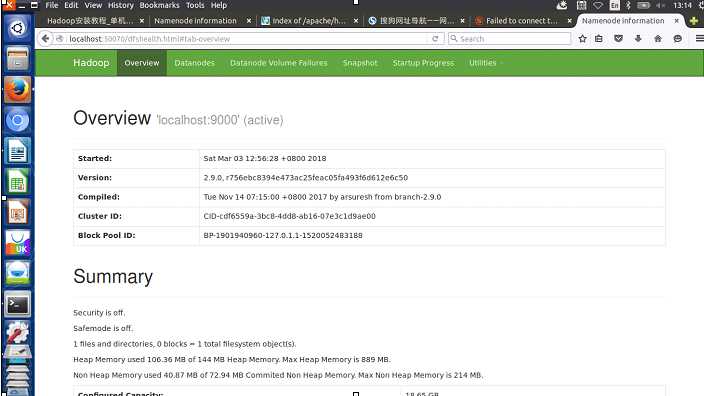Click the 'Safemode is off.' line
704x396 pixels.
(103, 328)
